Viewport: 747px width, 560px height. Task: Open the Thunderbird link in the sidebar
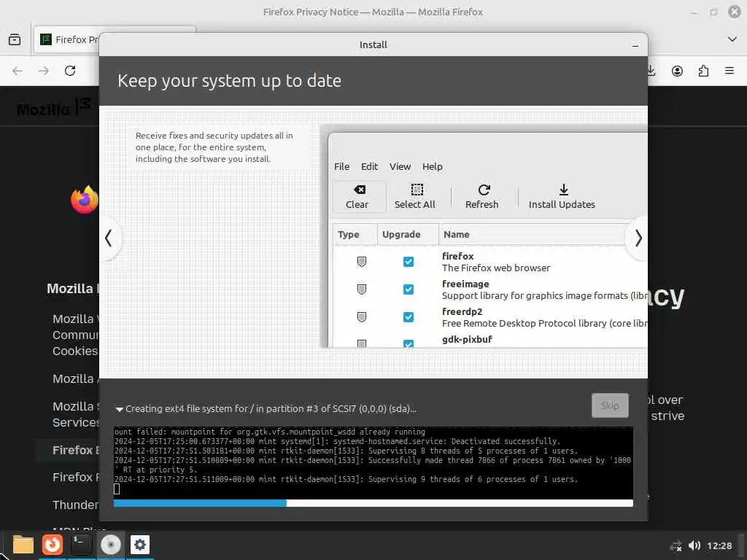pyautogui.click(x=76, y=505)
